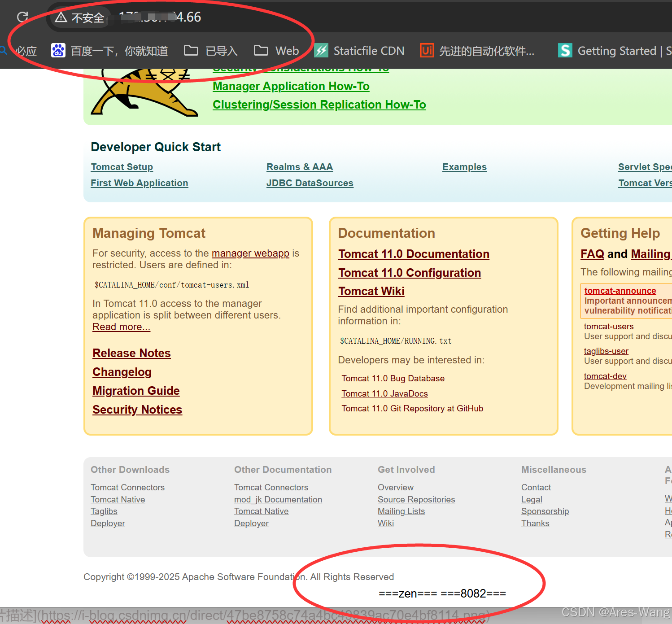The image size is (672, 624).
Task: Open the Sponsorship link
Action: click(545, 511)
